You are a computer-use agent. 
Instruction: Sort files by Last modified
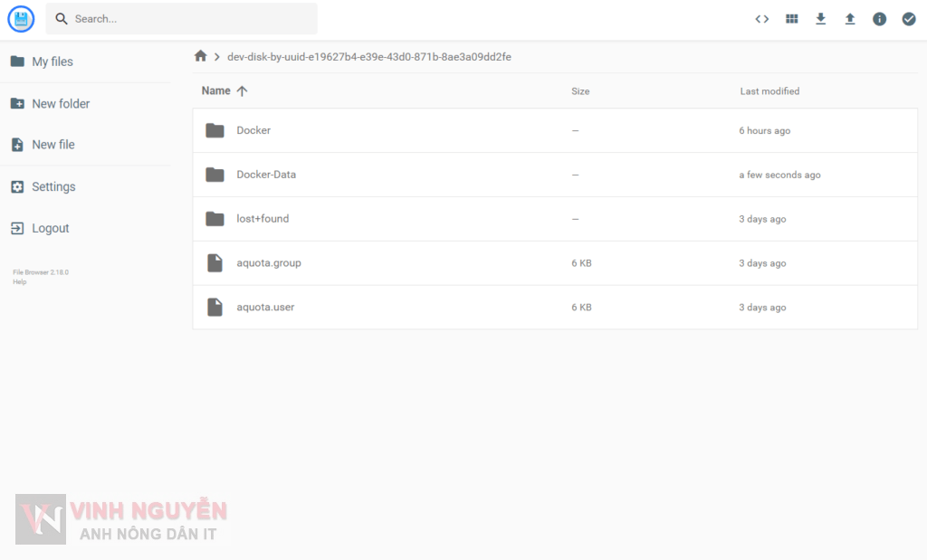(x=769, y=90)
